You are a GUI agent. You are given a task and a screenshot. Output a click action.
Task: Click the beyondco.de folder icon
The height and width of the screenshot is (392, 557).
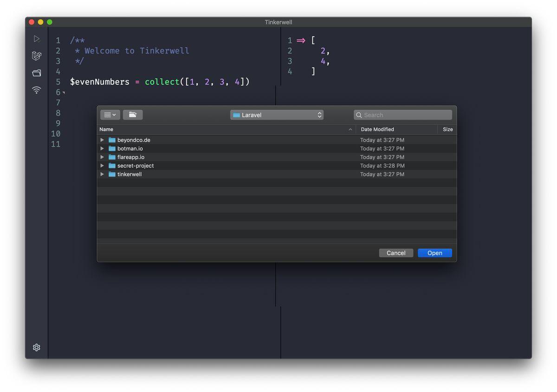(x=112, y=140)
